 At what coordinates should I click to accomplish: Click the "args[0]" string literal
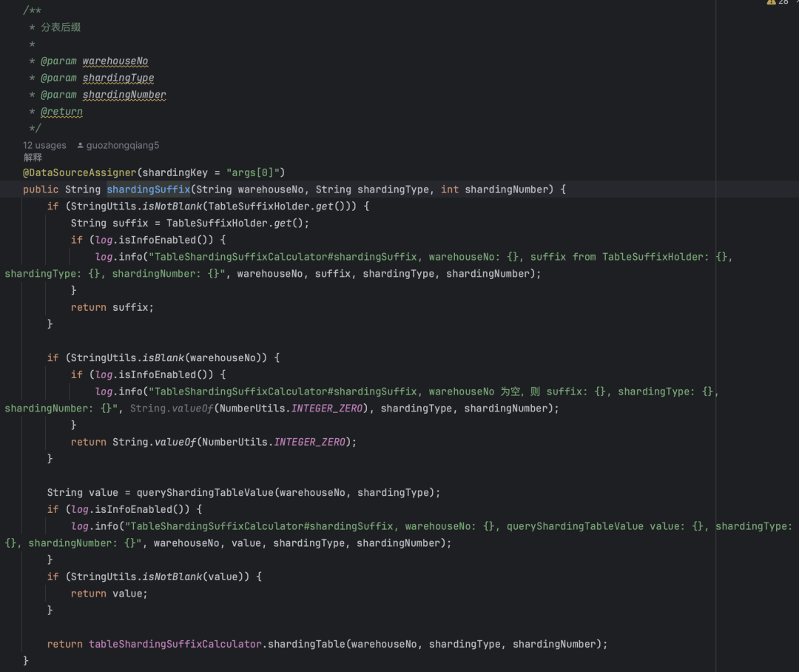(253, 173)
